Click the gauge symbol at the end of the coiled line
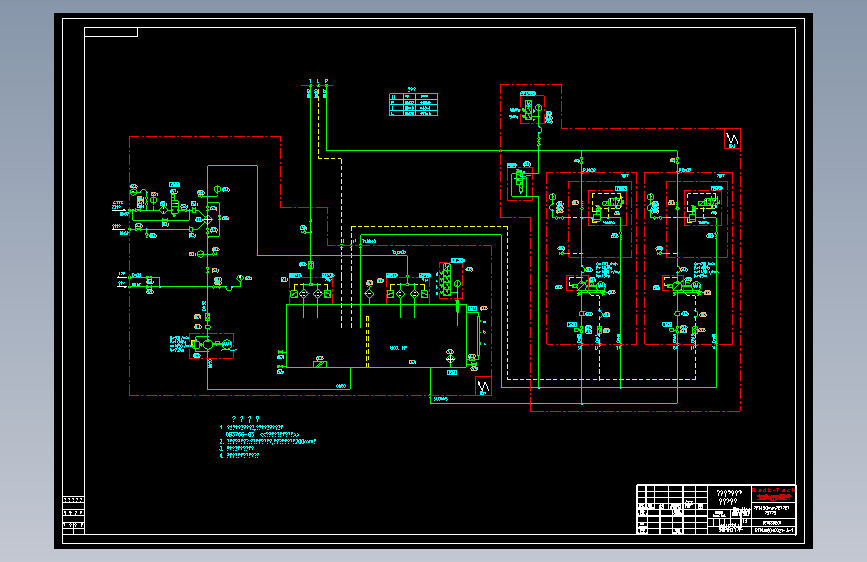 [x=240, y=278]
